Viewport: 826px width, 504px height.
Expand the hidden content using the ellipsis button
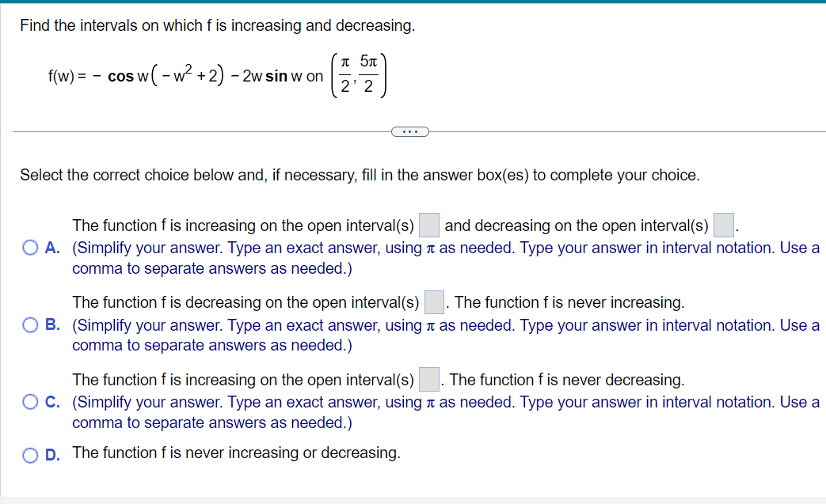tap(410, 131)
